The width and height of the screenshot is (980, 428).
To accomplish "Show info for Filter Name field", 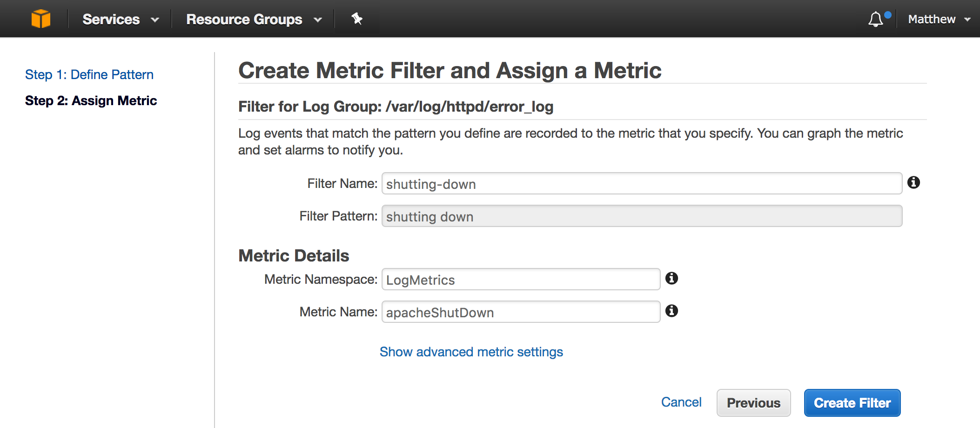I will [x=913, y=182].
